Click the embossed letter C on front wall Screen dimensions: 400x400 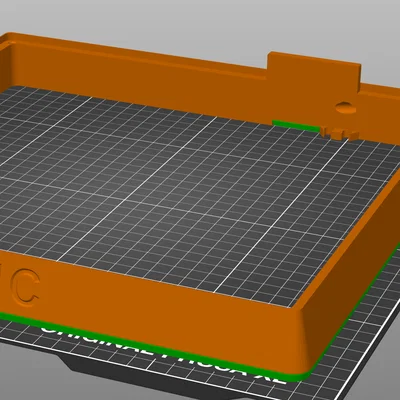[24, 288]
